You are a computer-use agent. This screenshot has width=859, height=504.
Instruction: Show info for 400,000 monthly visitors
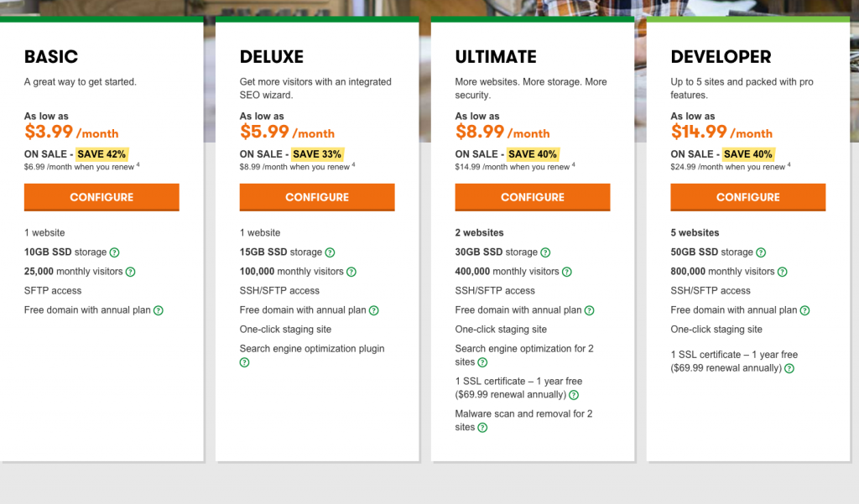(x=567, y=272)
